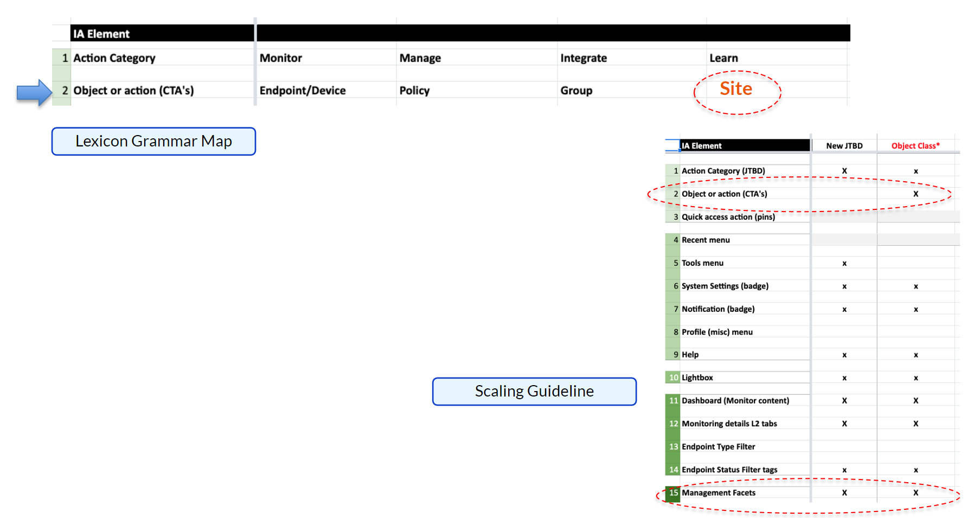Click the Integrate action category cell
Image resolution: width=980 pixels, height=518 pixels.
click(x=583, y=58)
